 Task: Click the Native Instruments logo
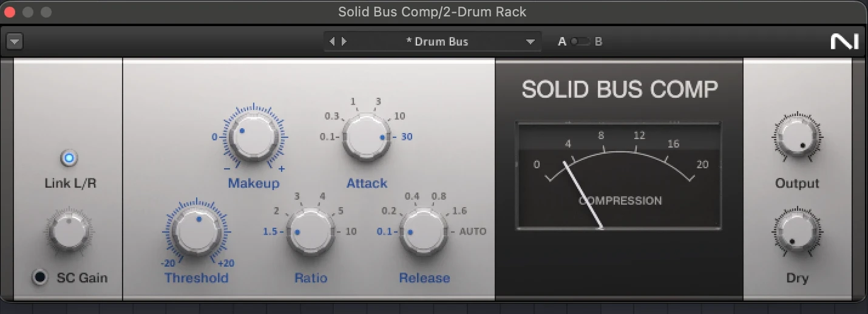coord(844,42)
